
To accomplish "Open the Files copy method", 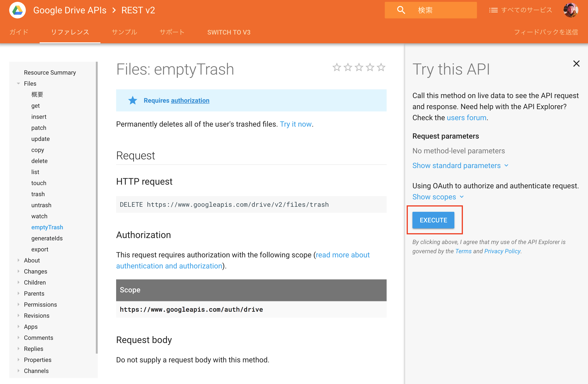I will pyautogui.click(x=38, y=150).
